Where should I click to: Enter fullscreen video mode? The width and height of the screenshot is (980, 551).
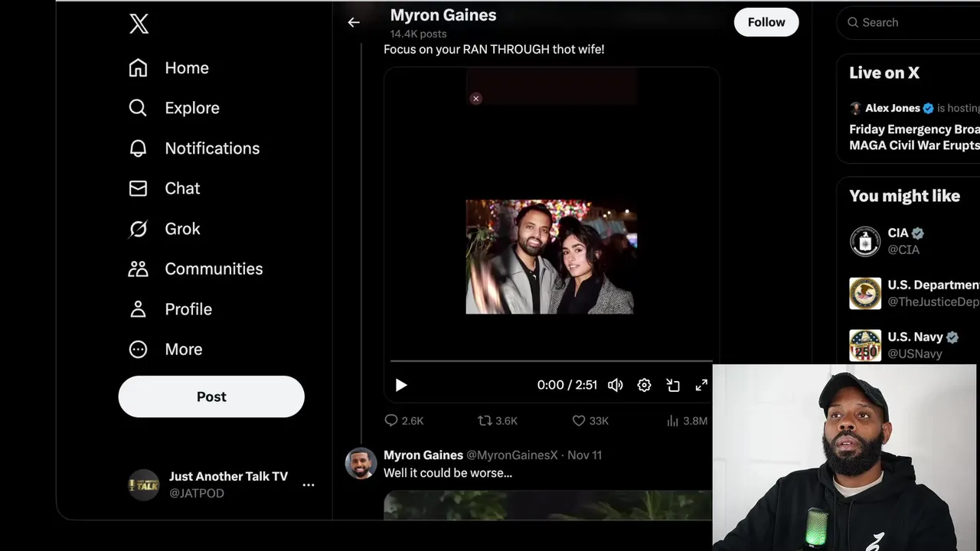coord(701,386)
